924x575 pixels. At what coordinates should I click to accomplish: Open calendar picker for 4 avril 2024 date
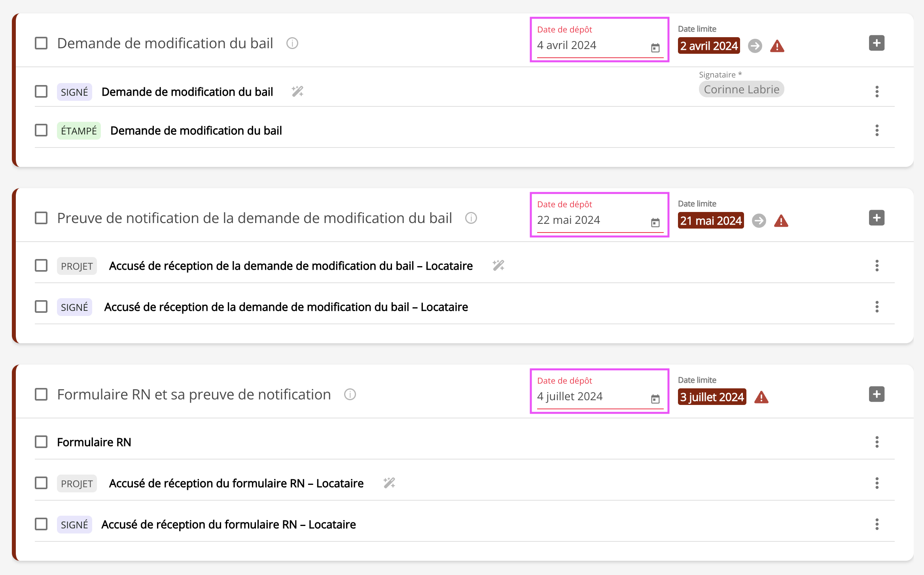click(x=655, y=48)
